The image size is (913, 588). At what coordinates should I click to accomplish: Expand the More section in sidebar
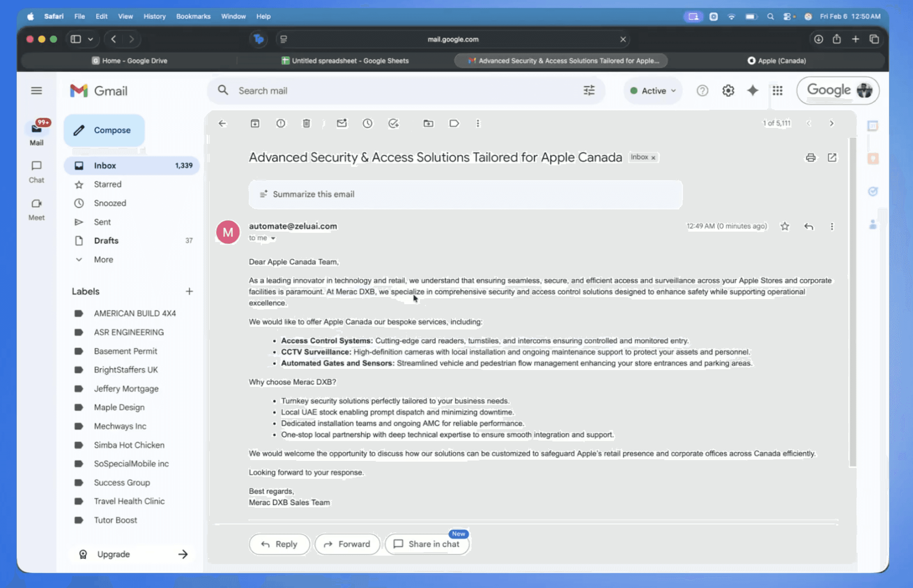103,259
